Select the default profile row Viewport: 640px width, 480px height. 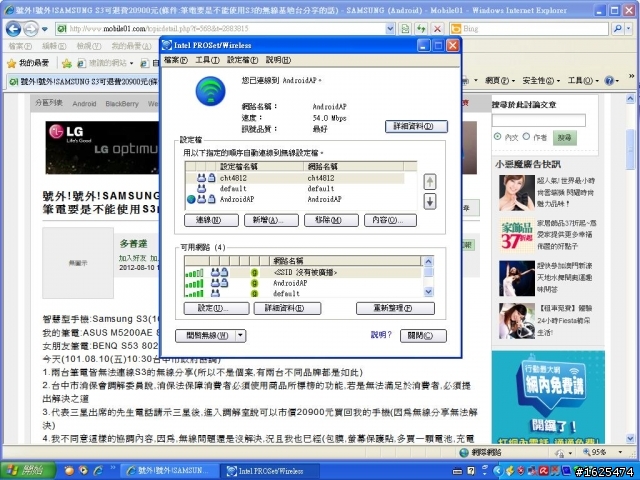[x=295, y=189]
